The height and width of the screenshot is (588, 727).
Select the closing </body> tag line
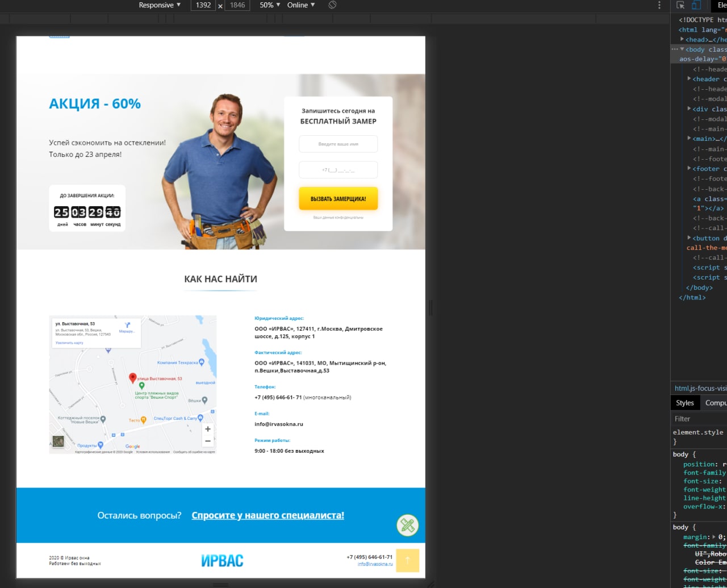699,287
